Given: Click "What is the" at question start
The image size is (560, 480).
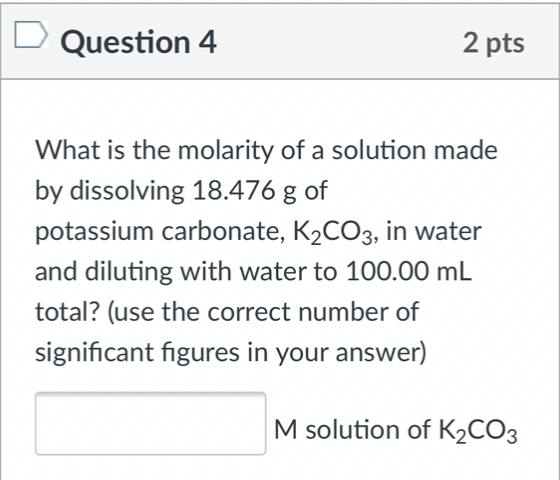Looking at the screenshot, I should point(103,150).
